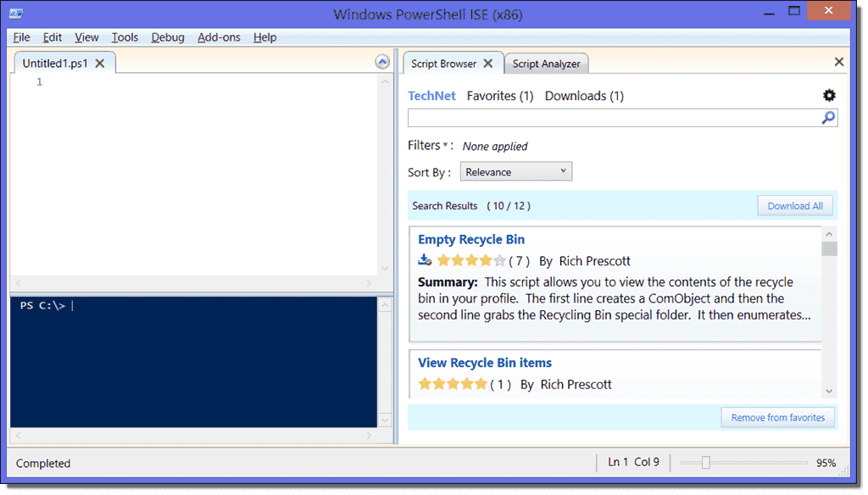868x495 pixels.
Task: Click 'Ln 1 Col 9' status entry
Action: tap(633, 462)
